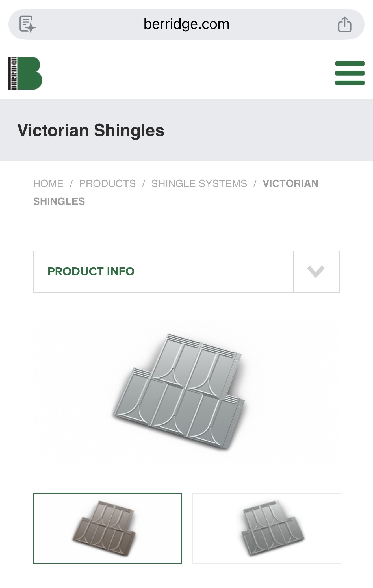The width and height of the screenshot is (373, 588).
Task: Tap the share icon in address bar
Action: pos(344,24)
